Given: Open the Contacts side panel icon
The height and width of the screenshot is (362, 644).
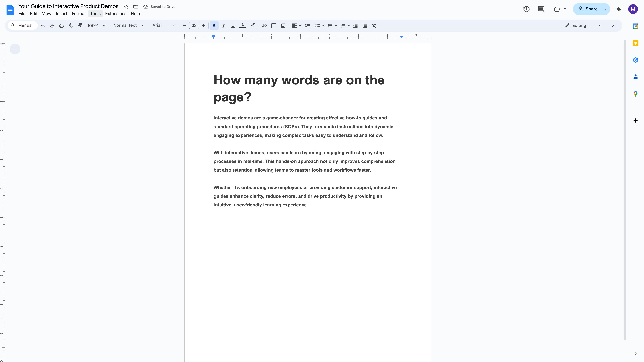Looking at the screenshot, I should pos(635,77).
